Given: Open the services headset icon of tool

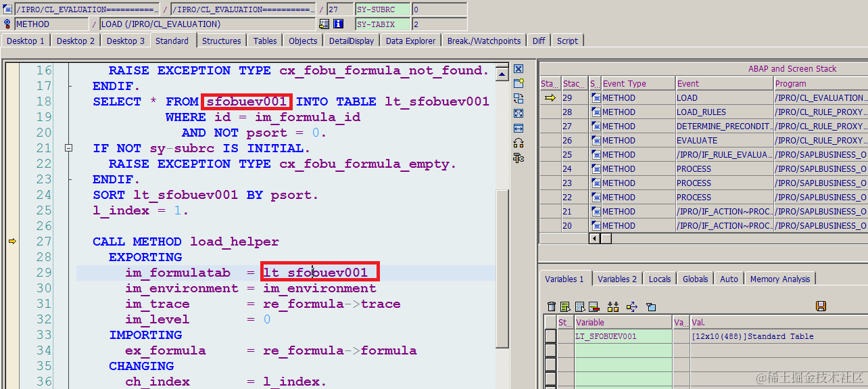Looking at the screenshot, I should (x=519, y=143).
